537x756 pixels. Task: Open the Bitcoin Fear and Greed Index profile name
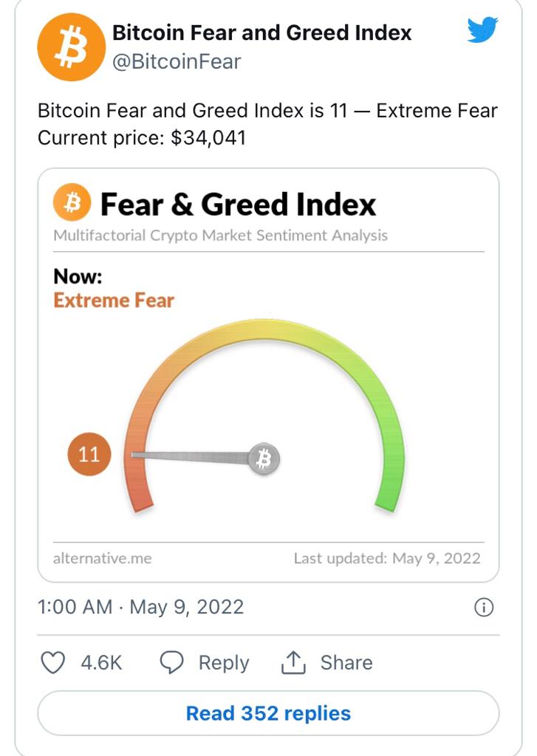(261, 32)
